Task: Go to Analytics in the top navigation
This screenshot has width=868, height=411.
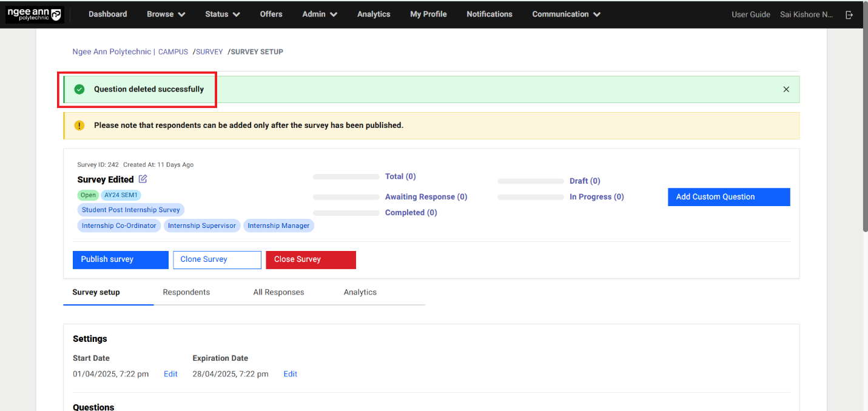Action: tap(374, 14)
